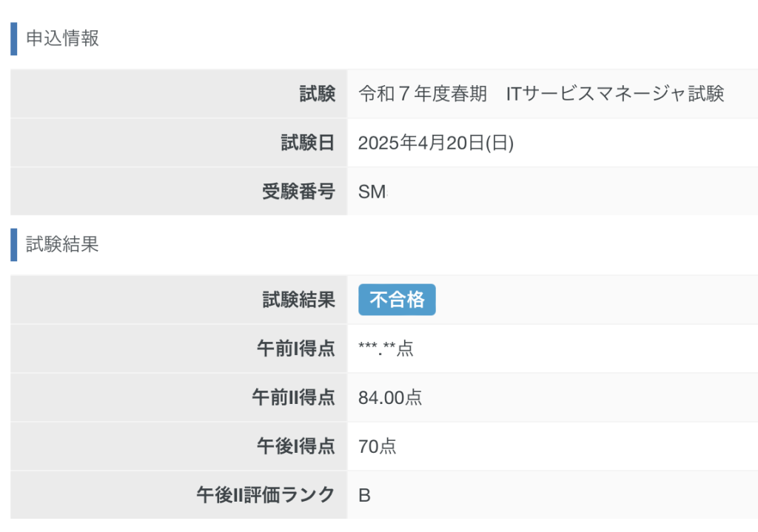Select the 午後I得点 row label
The height and width of the screenshot is (532, 758).
[x=295, y=446]
